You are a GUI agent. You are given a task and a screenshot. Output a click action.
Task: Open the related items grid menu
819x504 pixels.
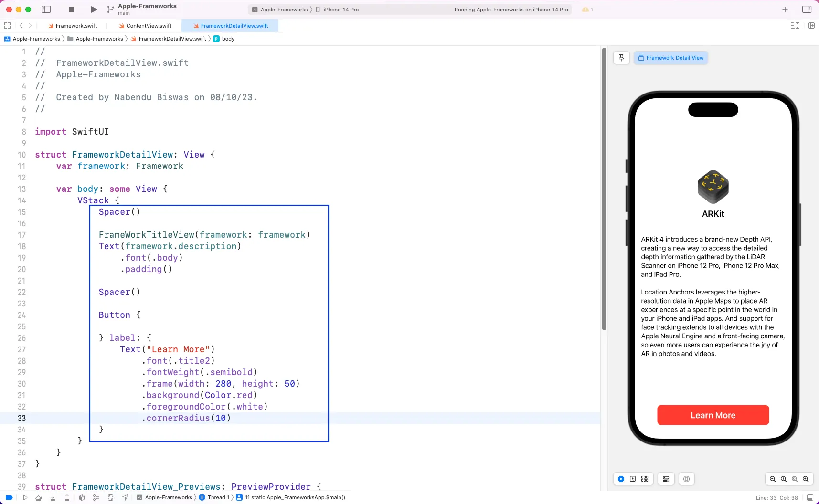tap(7, 26)
